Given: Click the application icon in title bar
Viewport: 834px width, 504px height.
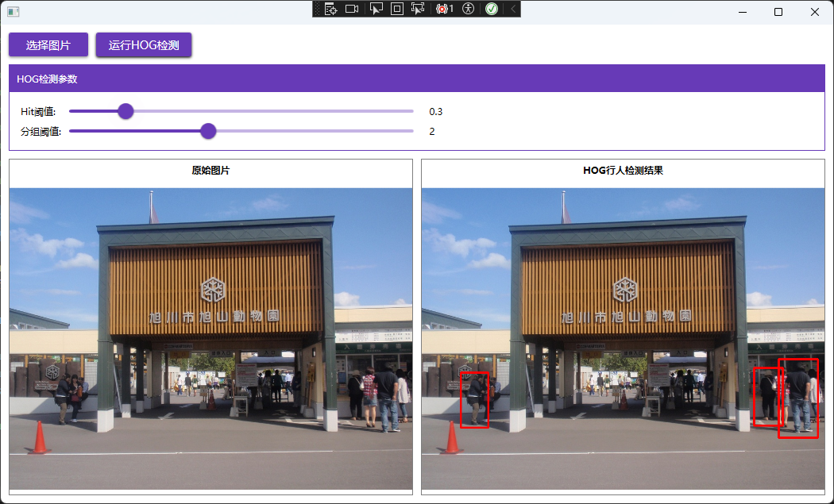Looking at the screenshot, I should [x=14, y=12].
